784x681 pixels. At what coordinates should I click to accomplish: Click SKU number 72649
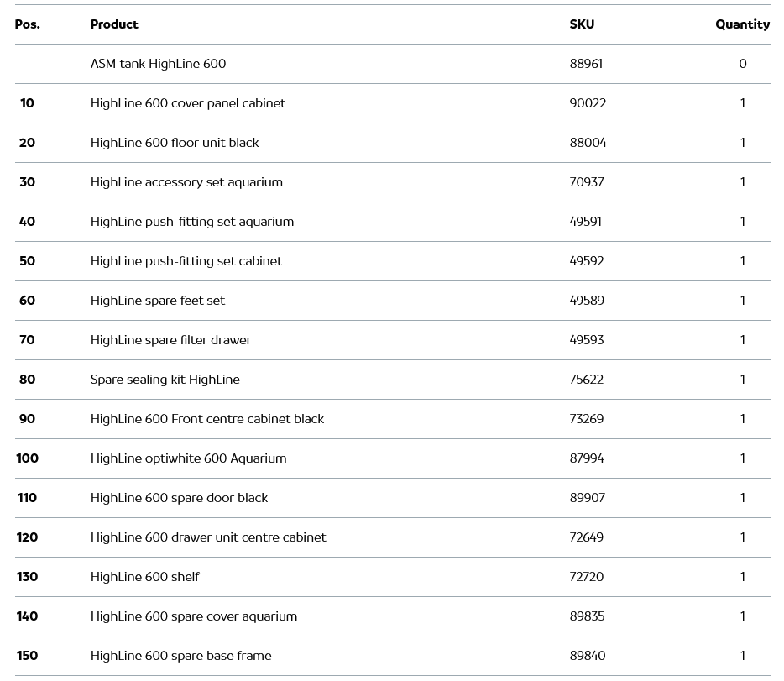587,537
